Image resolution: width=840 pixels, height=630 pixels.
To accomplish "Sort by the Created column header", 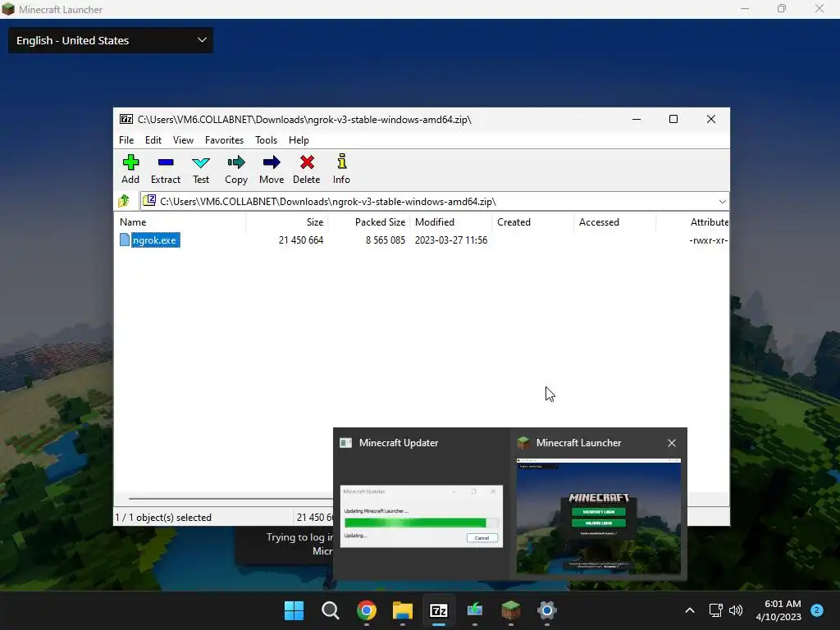I will pos(533,222).
